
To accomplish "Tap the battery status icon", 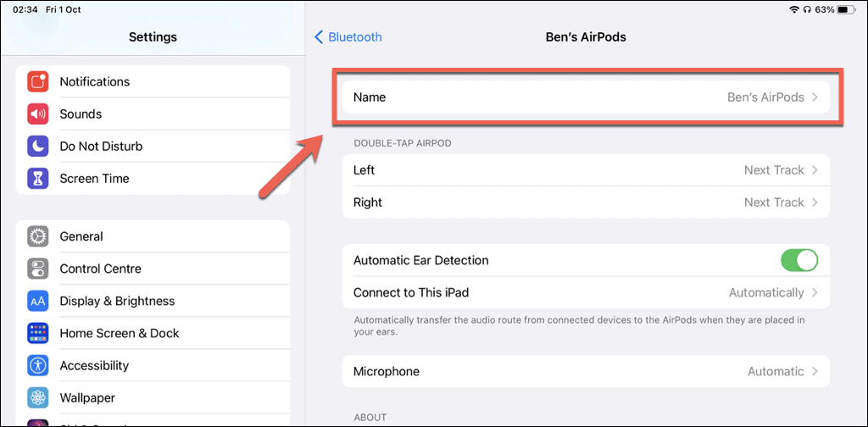I will (847, 10).
